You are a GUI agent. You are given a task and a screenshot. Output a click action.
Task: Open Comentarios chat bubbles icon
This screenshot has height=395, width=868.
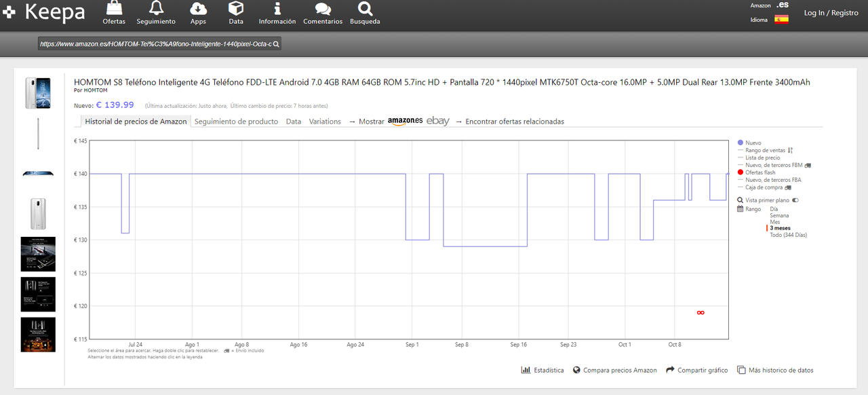click(323, 9)
